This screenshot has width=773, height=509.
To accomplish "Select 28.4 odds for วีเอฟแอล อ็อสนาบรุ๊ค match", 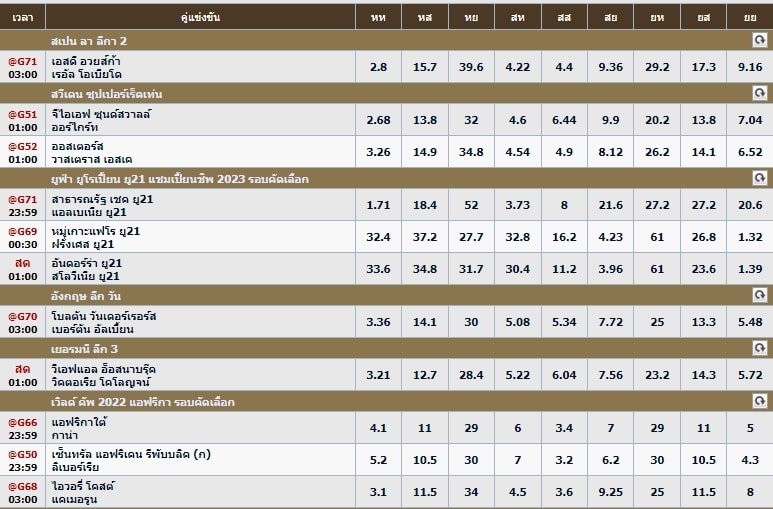I will (x=471, y=375).
